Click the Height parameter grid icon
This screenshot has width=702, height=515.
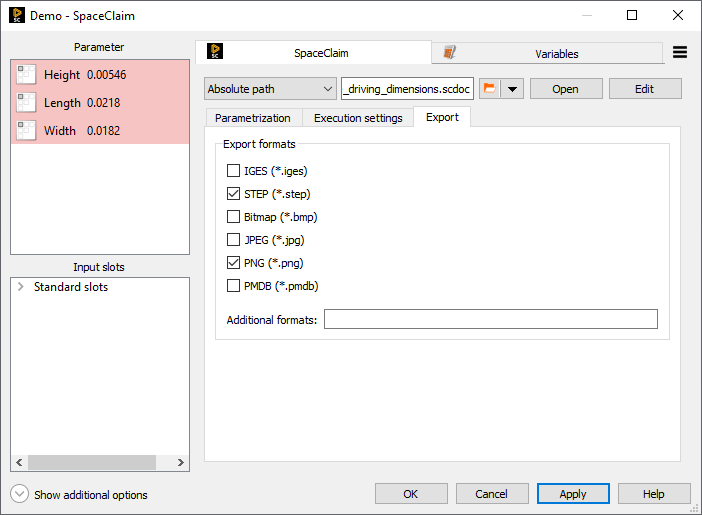tap(26, 74)
